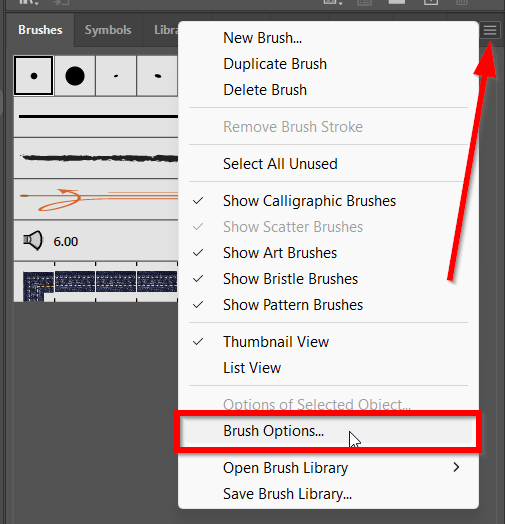505x524 pixels.
Task: Choose Delete Brush menu entry
Action: [328, 90]
